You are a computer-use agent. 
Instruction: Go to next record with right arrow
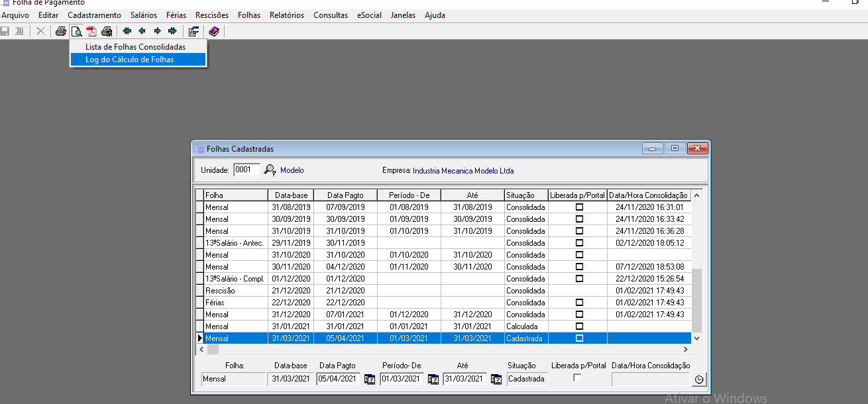pos(157,31)
